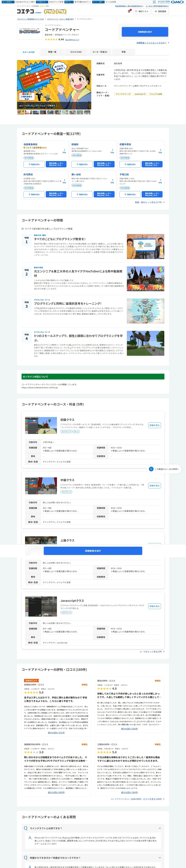Switch to the 写真 tab
This screenshot has width=186, height=868.
point(124,52)
